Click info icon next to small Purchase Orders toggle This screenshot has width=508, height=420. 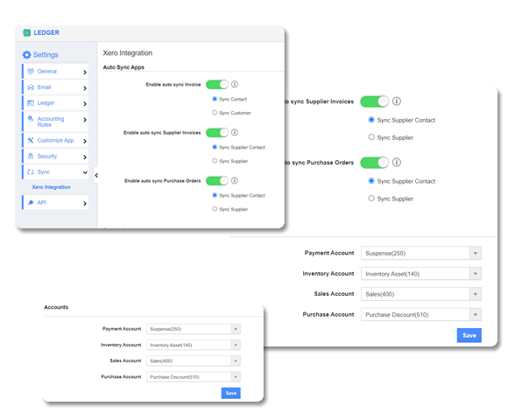pos(235,180)
